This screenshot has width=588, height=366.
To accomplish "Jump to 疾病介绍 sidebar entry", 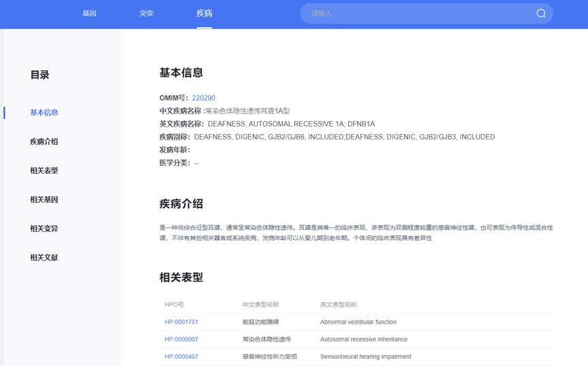I will click(x=44, y=142).
